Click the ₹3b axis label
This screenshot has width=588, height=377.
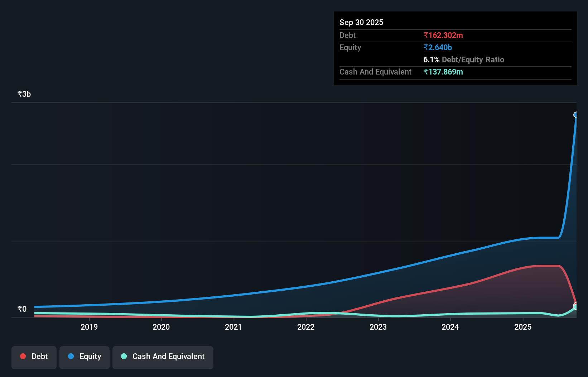pyautogui.click(x=24, y=94)
